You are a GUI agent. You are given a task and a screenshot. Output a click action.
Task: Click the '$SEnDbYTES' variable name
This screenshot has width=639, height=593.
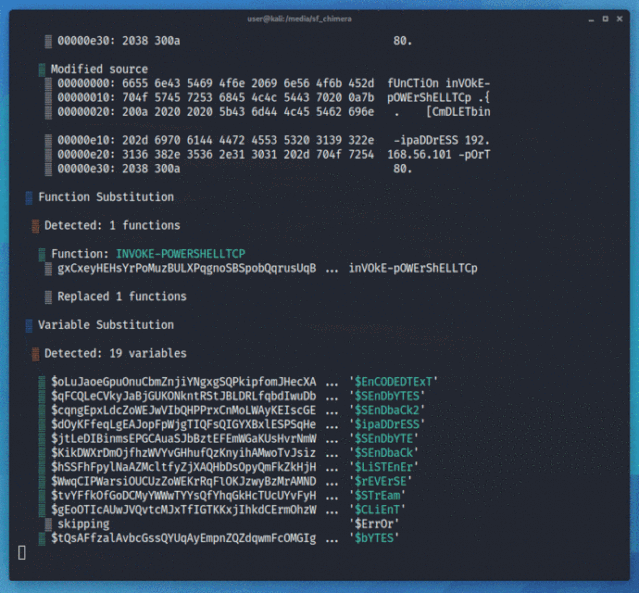[x=387, y=396]
